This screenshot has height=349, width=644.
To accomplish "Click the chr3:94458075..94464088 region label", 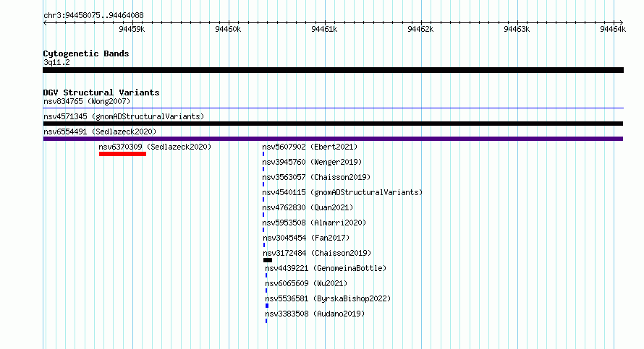I will (x=93, y=15).
